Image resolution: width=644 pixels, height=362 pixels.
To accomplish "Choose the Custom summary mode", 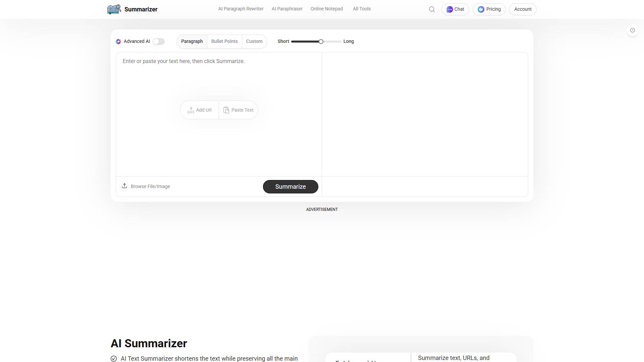I will (254, 42).
